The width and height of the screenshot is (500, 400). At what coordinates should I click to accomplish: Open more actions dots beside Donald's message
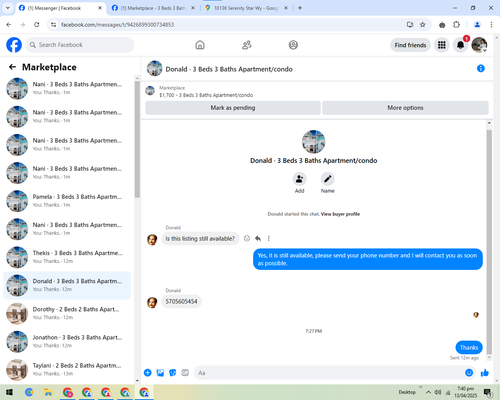click(x=269, y=238)
